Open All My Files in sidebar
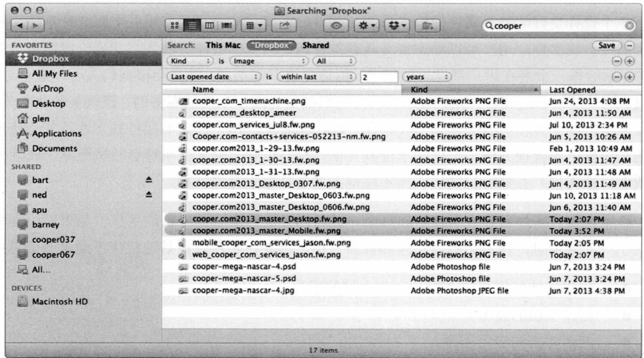Screen dimensions: 644x358 [x=56, y=74]
